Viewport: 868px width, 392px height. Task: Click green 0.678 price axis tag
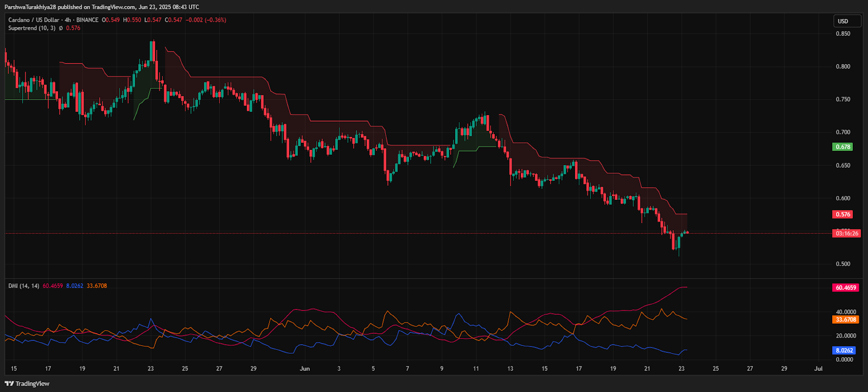pyautogui.click(x=843, y=147)
